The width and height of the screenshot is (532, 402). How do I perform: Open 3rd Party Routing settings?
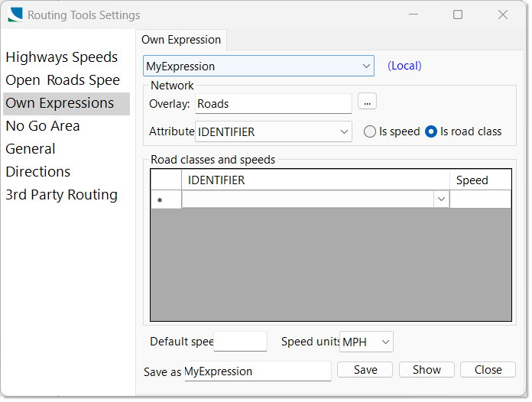pos(61,195)
